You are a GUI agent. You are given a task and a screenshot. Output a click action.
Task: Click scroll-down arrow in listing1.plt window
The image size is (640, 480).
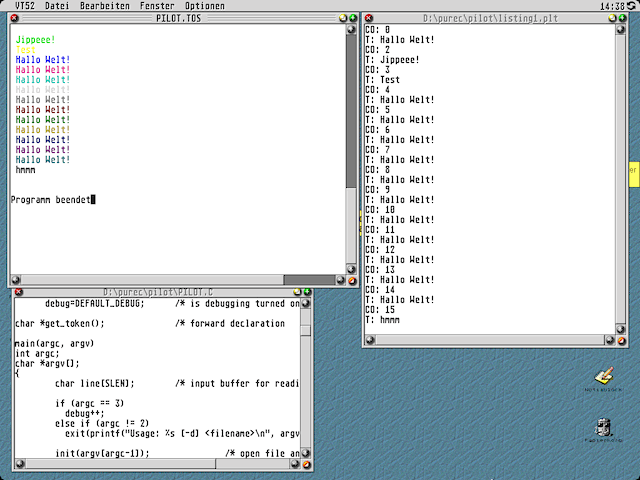click(x=620, y=328)
